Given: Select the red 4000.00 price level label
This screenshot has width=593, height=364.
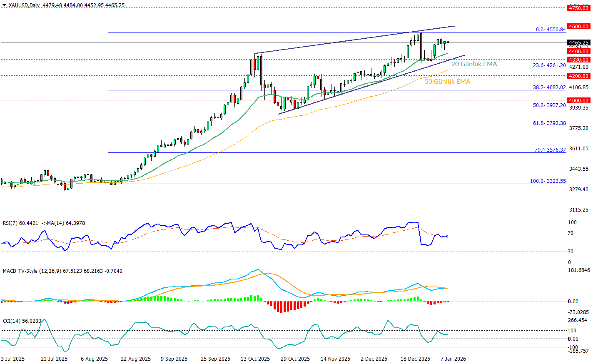Looking at the screenshot, I should [x=579, y=100].
